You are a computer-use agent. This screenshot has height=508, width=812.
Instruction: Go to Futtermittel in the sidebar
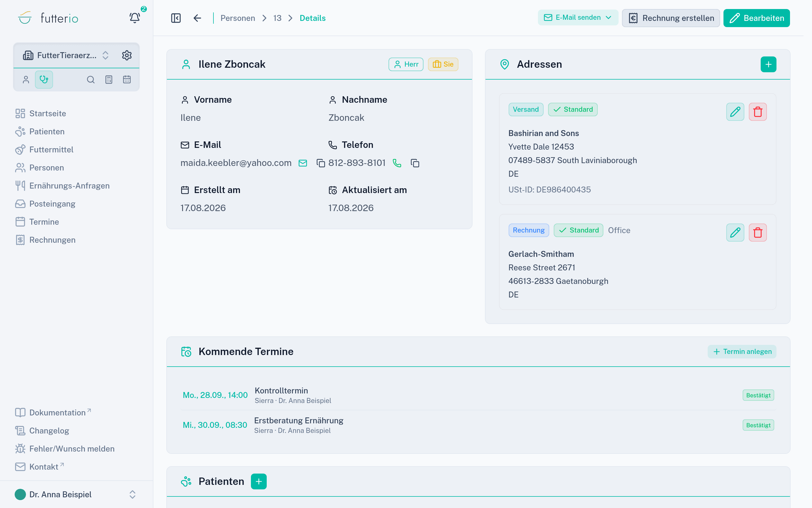point(44,150)
